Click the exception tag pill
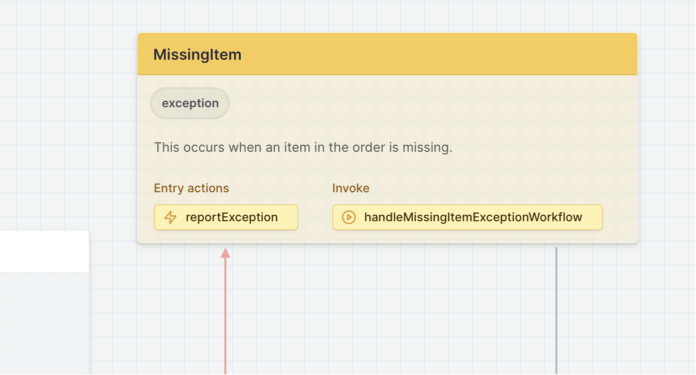Image resolution: width=696 pixels, height=375 pixels. (190, 103)
